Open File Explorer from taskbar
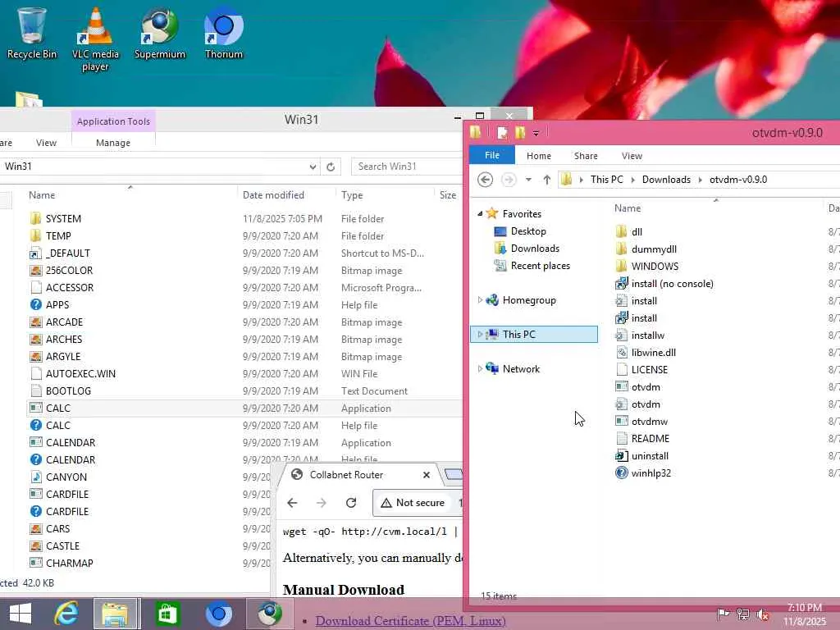 pyautogui.click(x=116, y=614)
